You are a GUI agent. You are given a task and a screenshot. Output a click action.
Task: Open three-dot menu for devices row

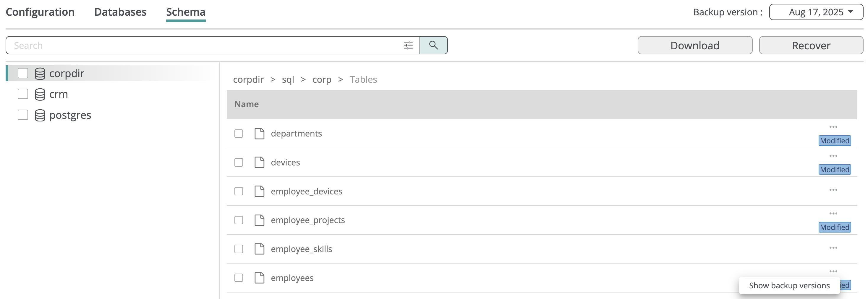[x=833, y=156]
